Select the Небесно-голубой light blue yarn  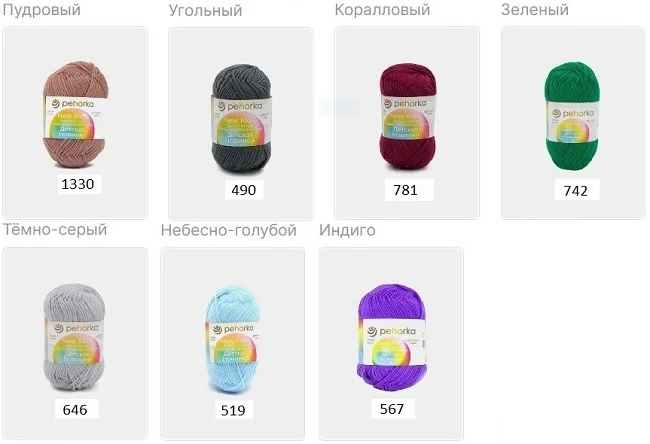pos(233,343)
